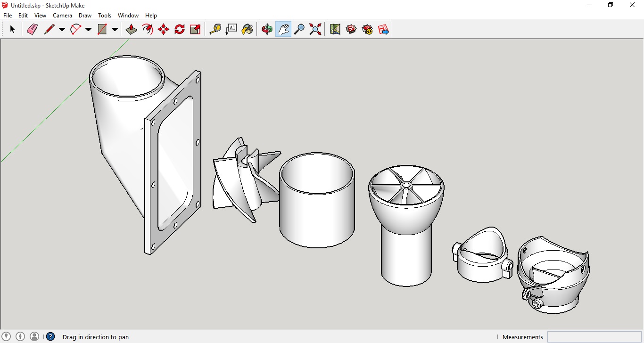Select the Arc drawing tool
This screenshot has width=644, height=343.
coord(75,29)
